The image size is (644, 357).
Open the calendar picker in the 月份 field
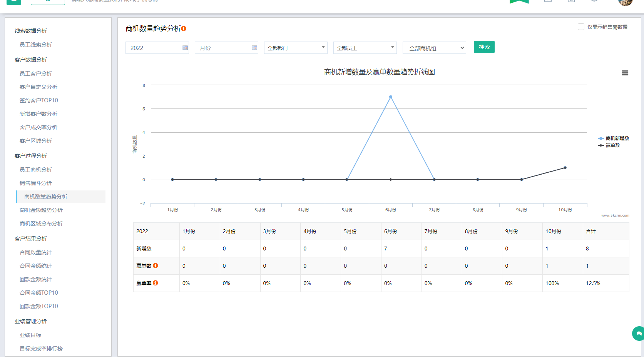coord(254,47)
